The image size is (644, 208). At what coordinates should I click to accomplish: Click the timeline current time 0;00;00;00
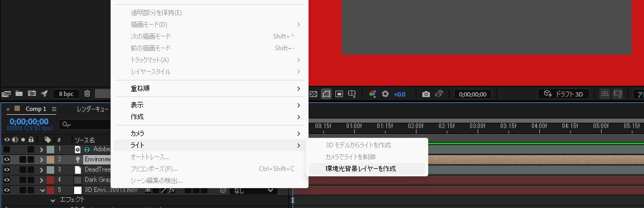[x=29, y=122]
